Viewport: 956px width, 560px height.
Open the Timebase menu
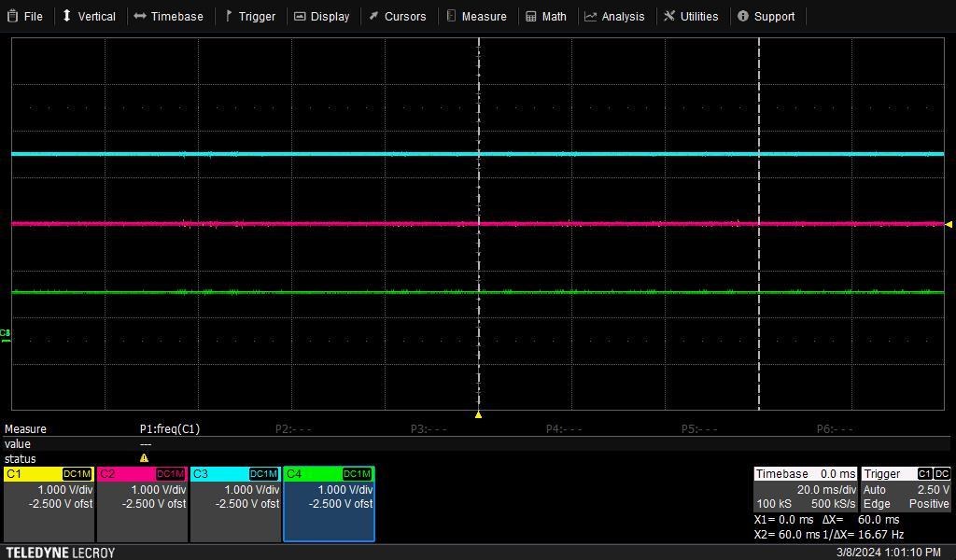point(169,17)
